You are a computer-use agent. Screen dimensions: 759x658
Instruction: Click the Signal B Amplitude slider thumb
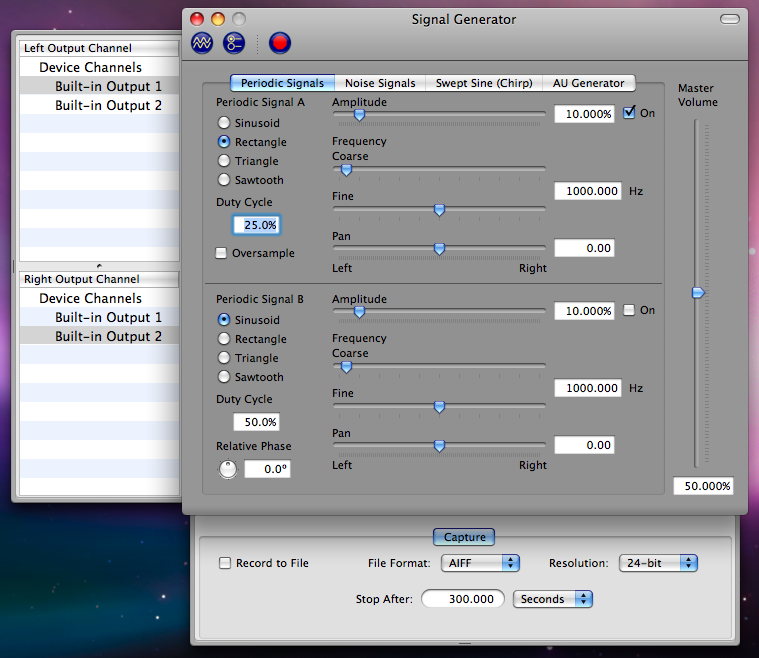point(359,312)
